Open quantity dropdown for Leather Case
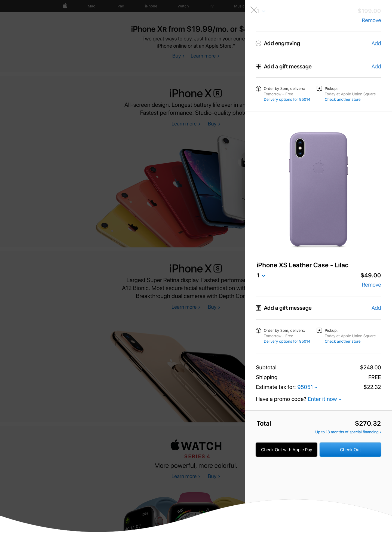The width and height of the screenshot is (392, 553). click(x=261, y=275)
